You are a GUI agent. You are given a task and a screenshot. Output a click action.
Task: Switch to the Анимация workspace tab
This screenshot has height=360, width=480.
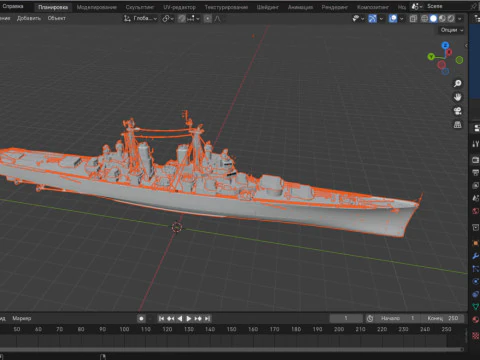click(300, 7)
